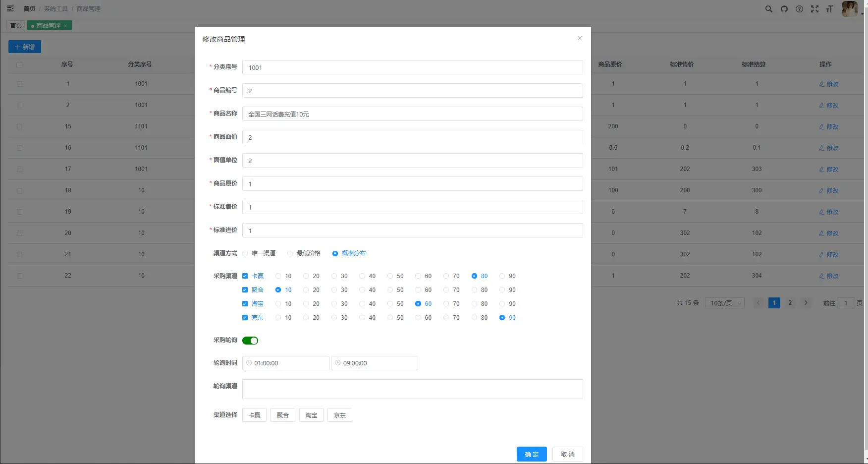Screen dimensions: 868x464
Task: Click edit icon 修改 for row 1
Action: pyautogui.click(x=822, y=84)
